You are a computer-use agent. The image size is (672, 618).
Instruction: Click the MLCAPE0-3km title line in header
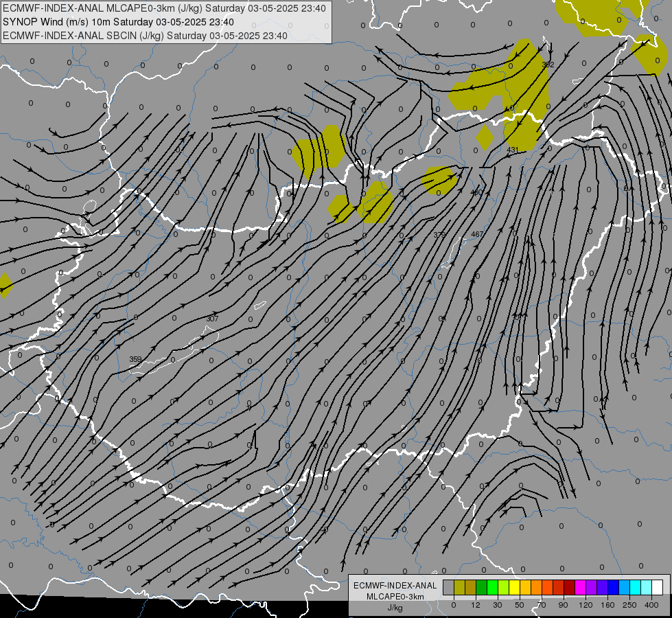(164, 8)
